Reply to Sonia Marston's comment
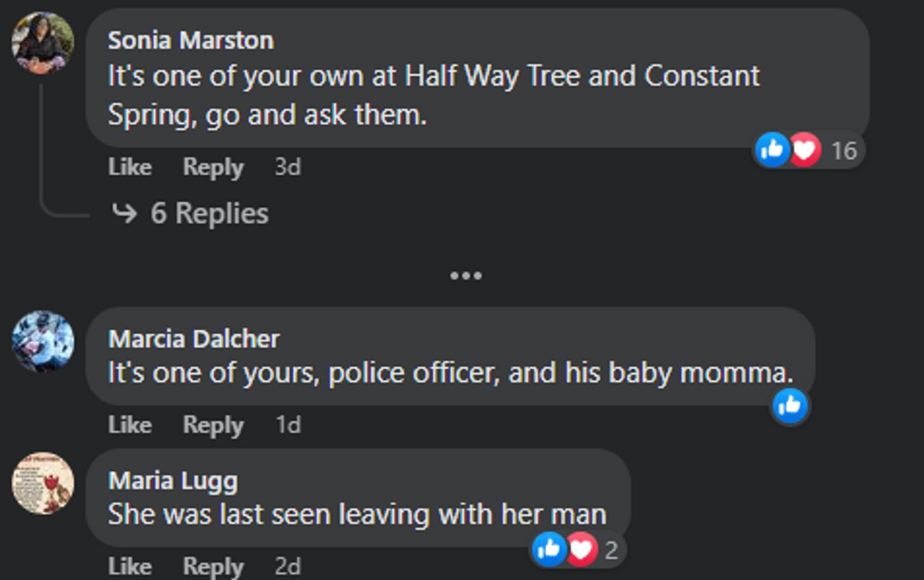This screenshot has height=580, width=924. [213, 167]
